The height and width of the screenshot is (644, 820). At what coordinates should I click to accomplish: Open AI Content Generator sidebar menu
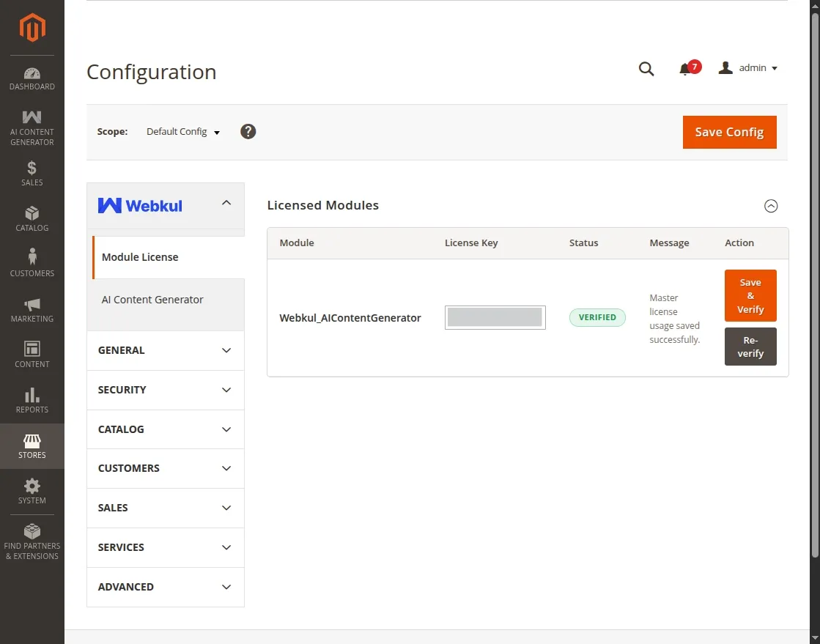[x=32, y=128]
